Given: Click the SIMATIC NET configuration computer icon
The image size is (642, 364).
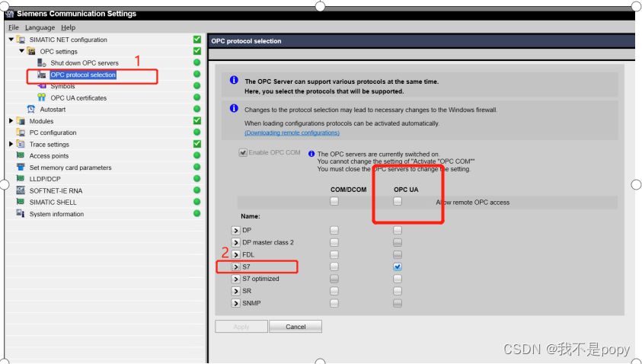Looking at the screenshot, I should point(21,40).
